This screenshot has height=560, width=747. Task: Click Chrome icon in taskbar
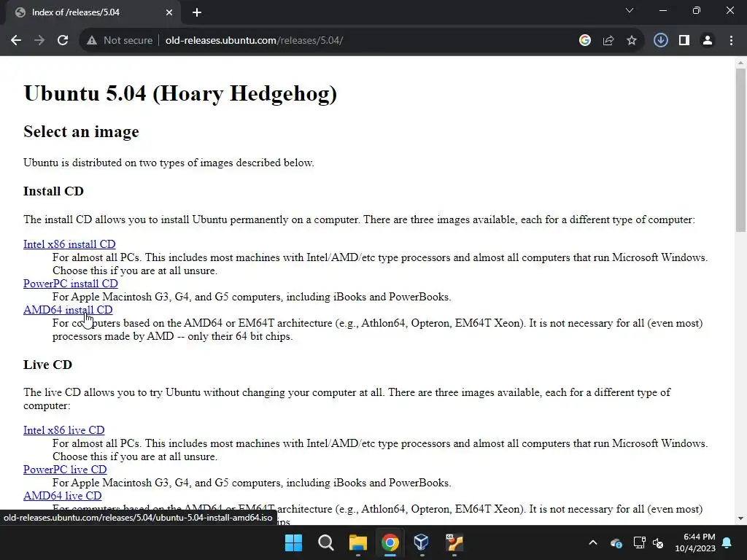point(390,542)
